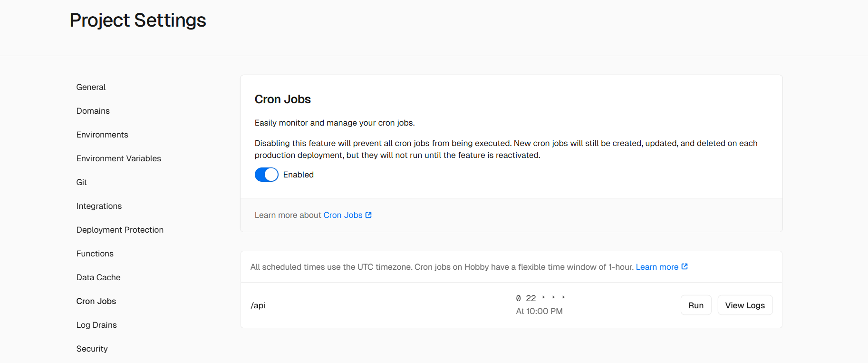
Task: Open the General settings section
Action: 91,87
